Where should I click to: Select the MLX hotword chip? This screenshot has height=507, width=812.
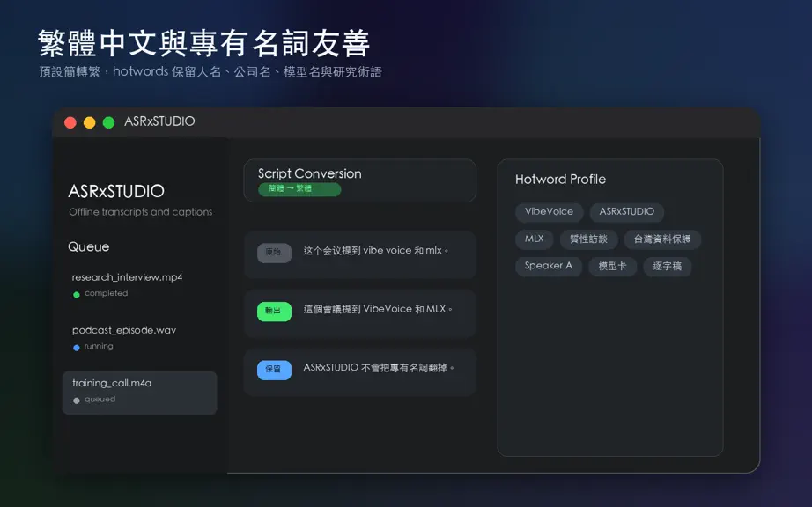click(x=534, y=239)
